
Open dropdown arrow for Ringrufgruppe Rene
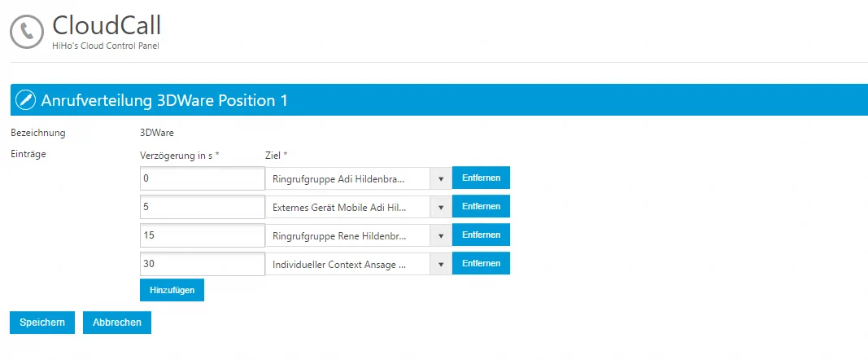[441, 235]
